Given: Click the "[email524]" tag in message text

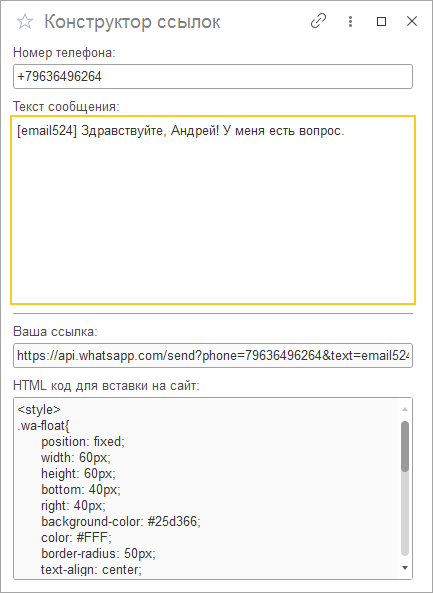Looking at the screenshot, I should 47,131.
